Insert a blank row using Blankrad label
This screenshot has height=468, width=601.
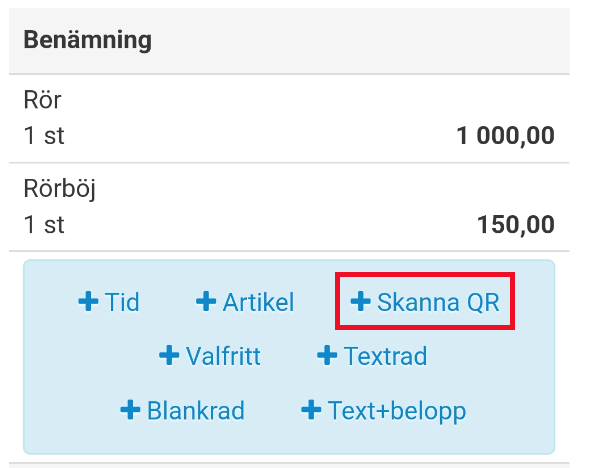pyautogui.click(x=195, y=410)
